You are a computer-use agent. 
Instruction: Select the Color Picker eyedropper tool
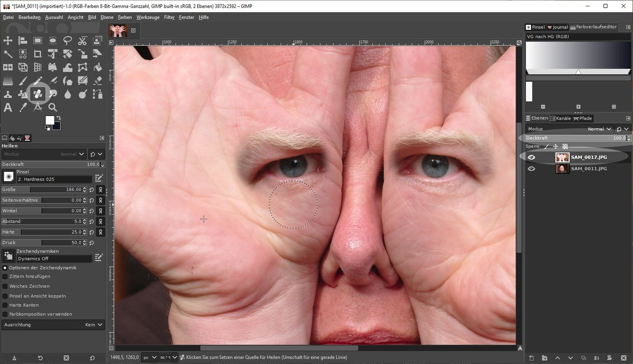tap(23, 107)
